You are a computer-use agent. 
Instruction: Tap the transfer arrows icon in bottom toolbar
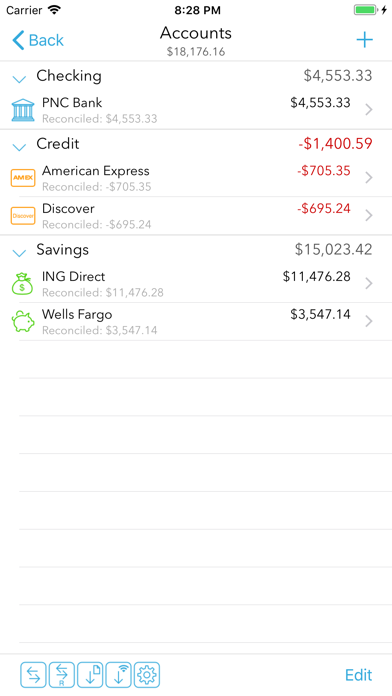33,675
